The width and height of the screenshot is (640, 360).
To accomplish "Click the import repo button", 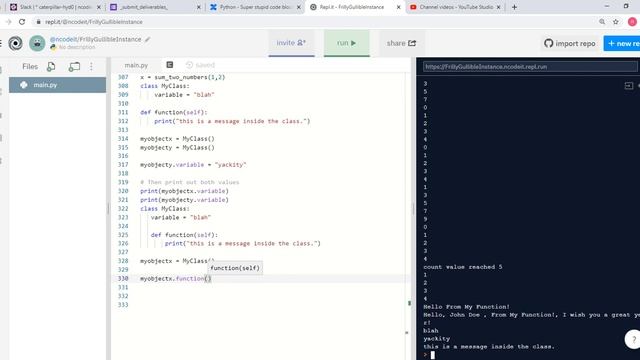I will (570, 43).
